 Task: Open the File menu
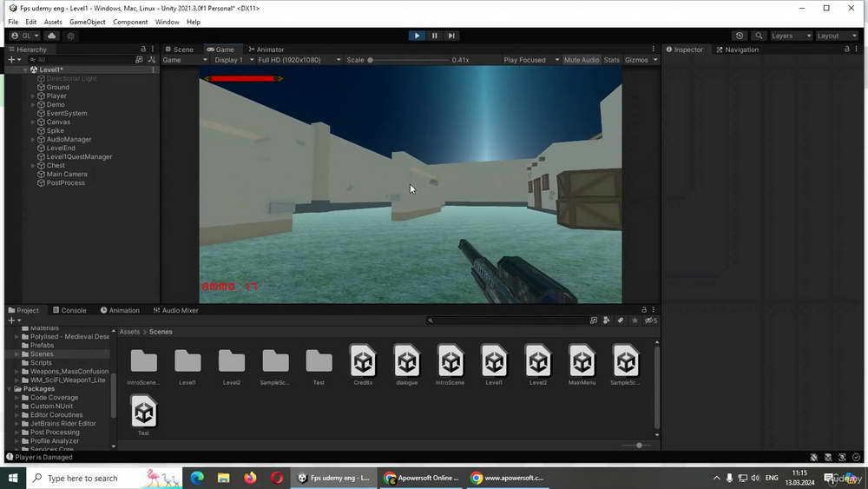pyautogui.click(x=13, y=23)
